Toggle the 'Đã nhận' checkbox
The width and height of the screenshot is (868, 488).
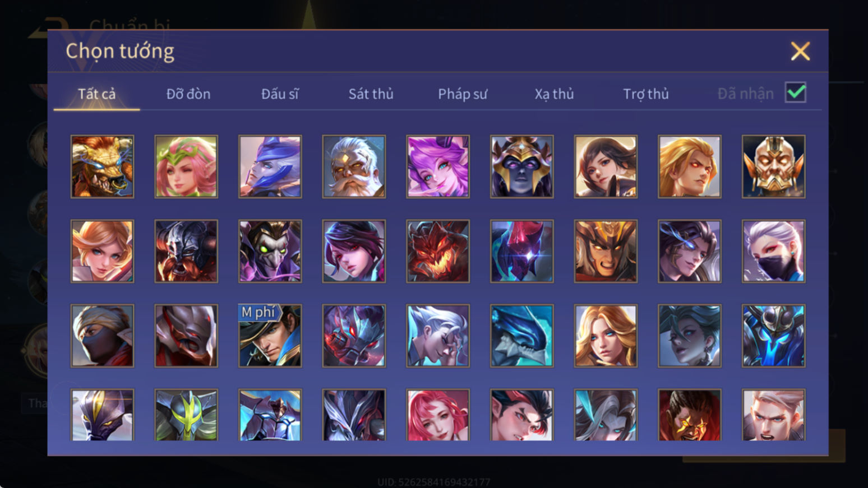(x=795, y=92)
